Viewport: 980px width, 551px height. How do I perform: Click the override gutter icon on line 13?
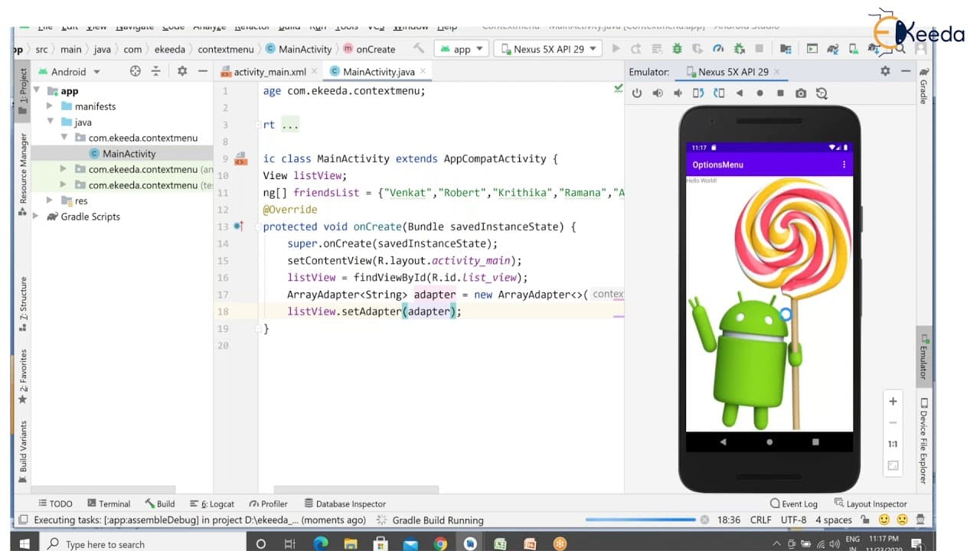238,227
